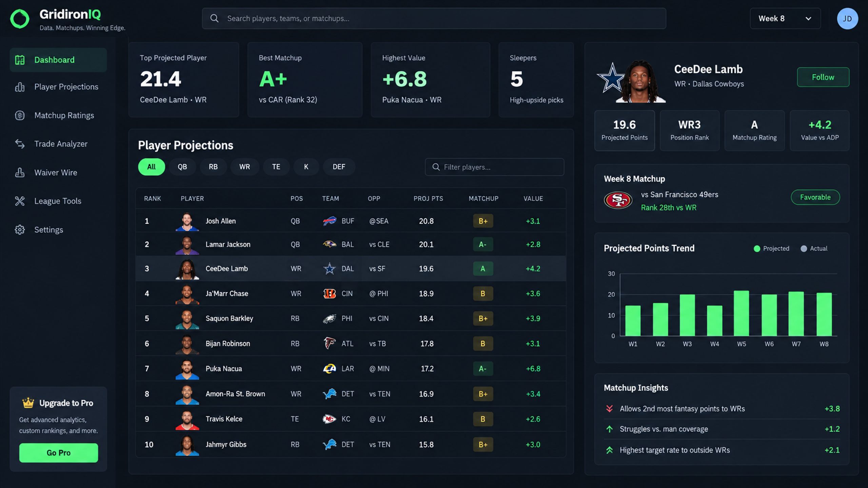Sort by the PROJ PTS column header
This screenshot has height=488, width=868.
(x=428, y=199)
